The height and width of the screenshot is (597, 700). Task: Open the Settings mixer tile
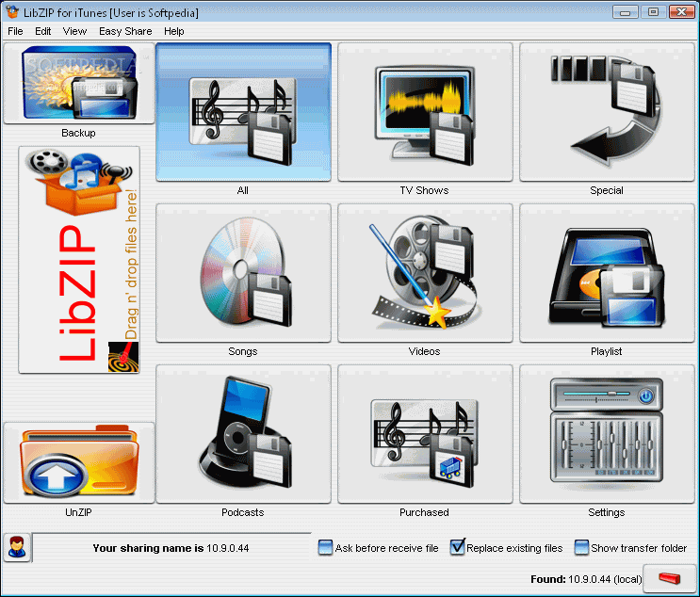point(607,434)
